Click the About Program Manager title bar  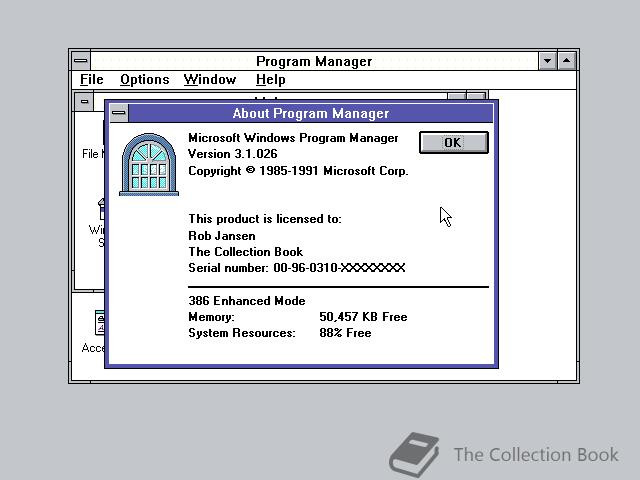coord(311,113)
